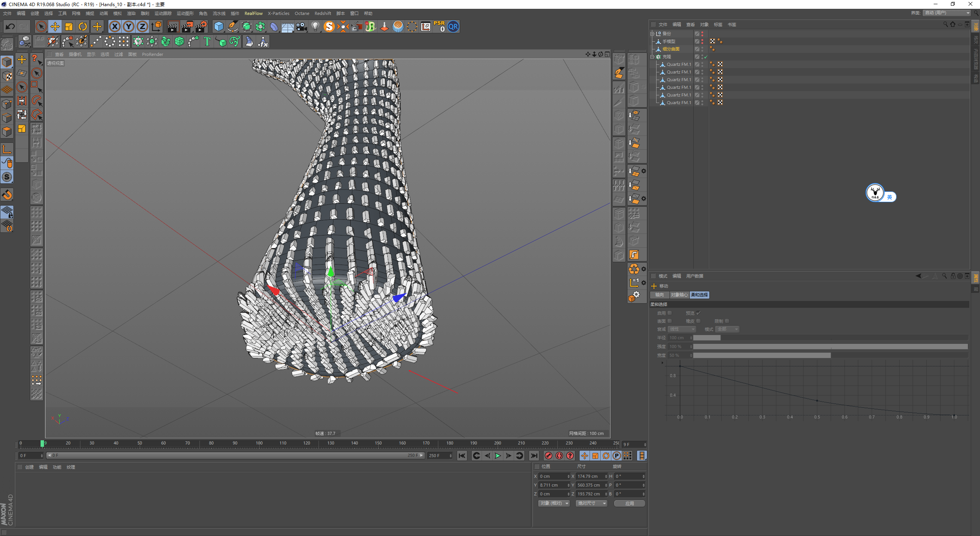Click the Undo arrow icon

(10, 26)
